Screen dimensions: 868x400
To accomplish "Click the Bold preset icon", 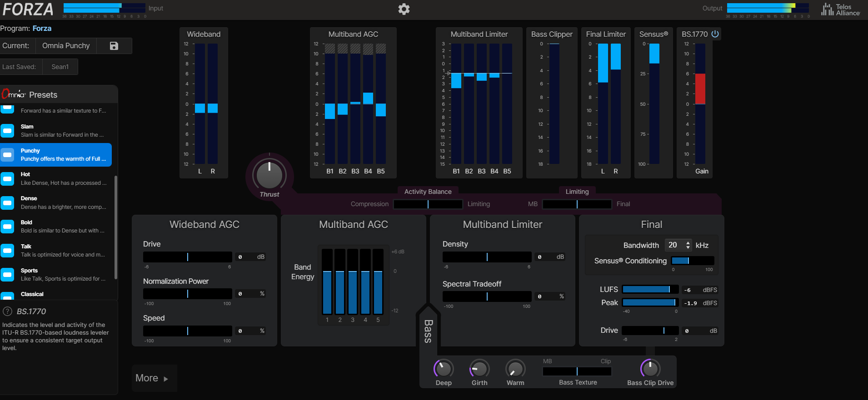I will pos(7,227).
